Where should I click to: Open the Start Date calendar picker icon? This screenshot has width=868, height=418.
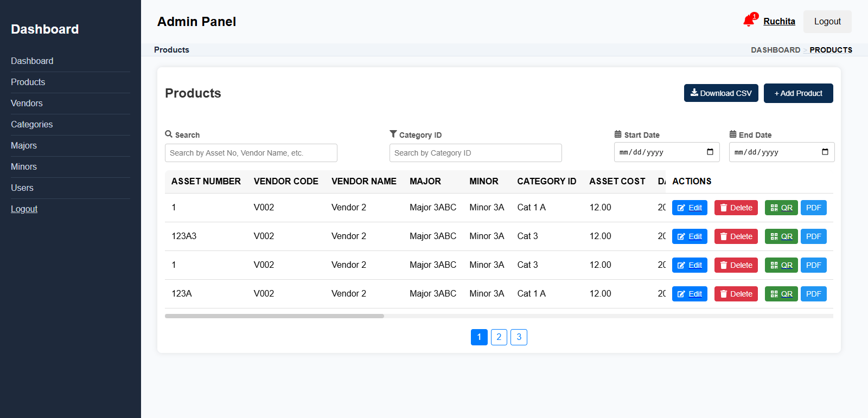(x=710, y=152)
